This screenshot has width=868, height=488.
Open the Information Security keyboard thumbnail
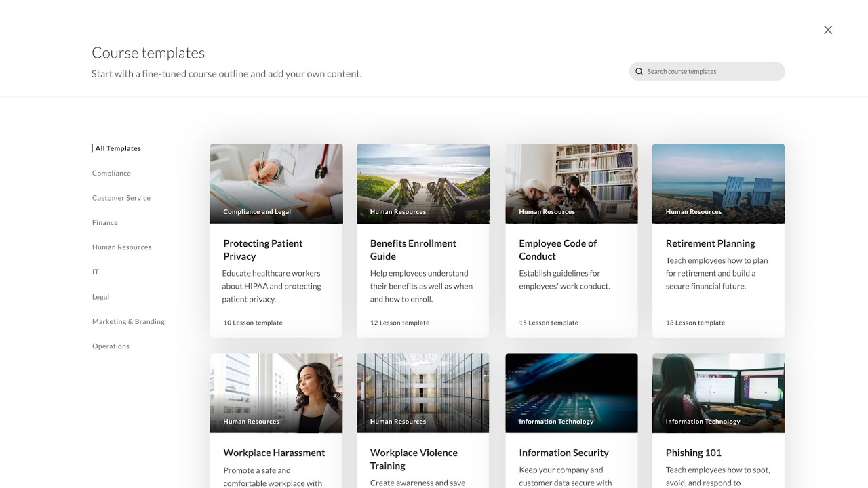point(572,393)
